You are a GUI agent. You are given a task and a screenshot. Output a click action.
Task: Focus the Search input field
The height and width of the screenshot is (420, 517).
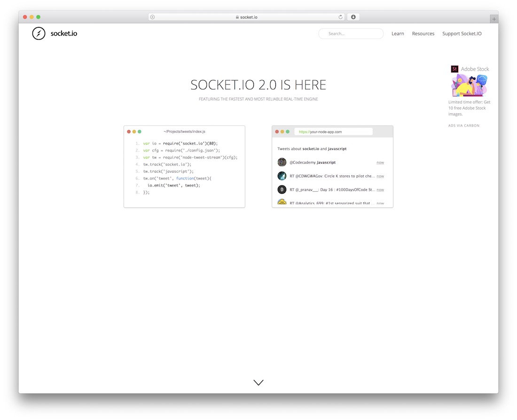pyautogui.click(x=351, y=34)
